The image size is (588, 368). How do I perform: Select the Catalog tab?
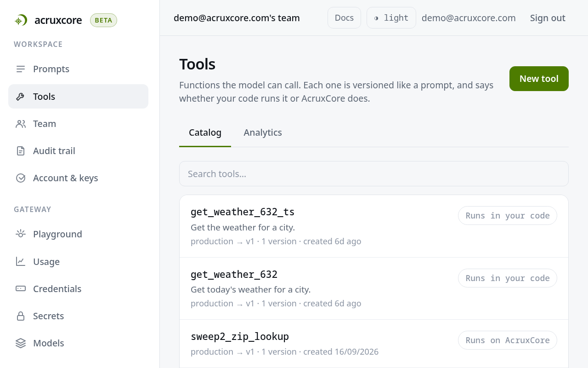coord(205,132)
